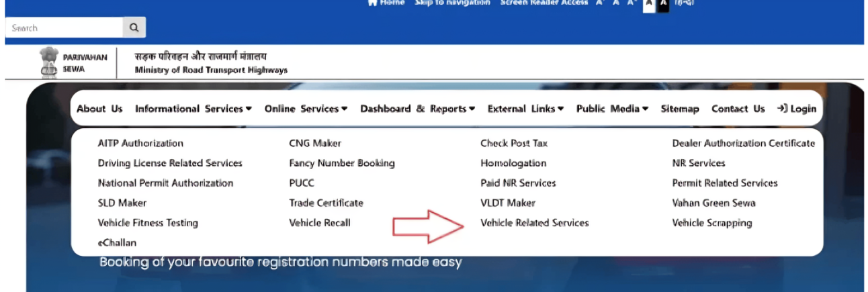Click the magnifier search button
Viewport: 868px width, 292px height.
(x=134, y=28)
